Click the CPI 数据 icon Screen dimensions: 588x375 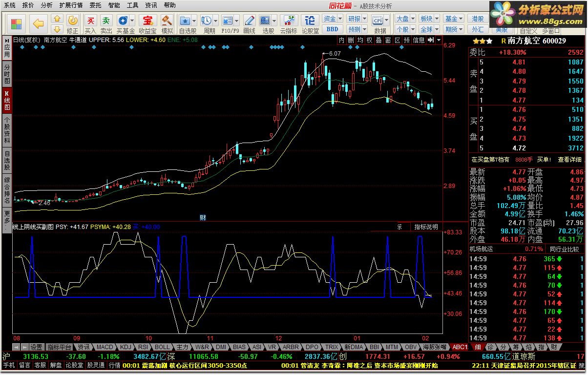(378, 21)
